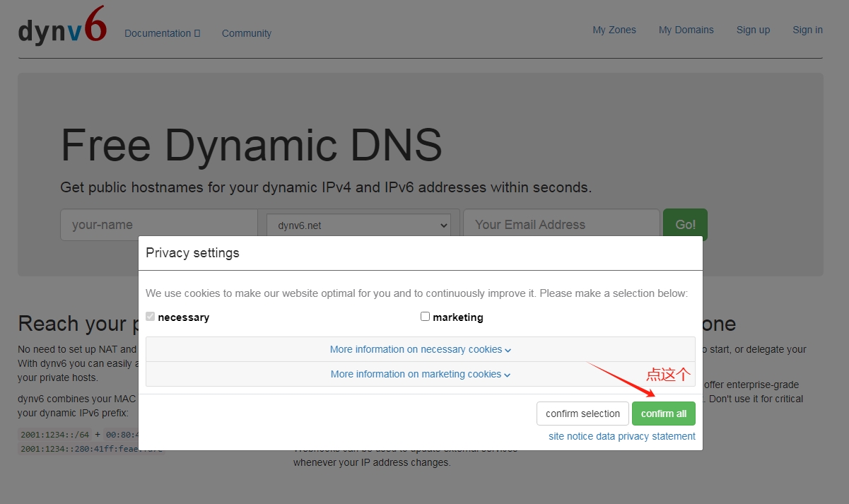Click the Sign in link
The width and height of the screenshot is (849, 504).
pos(807,30)
